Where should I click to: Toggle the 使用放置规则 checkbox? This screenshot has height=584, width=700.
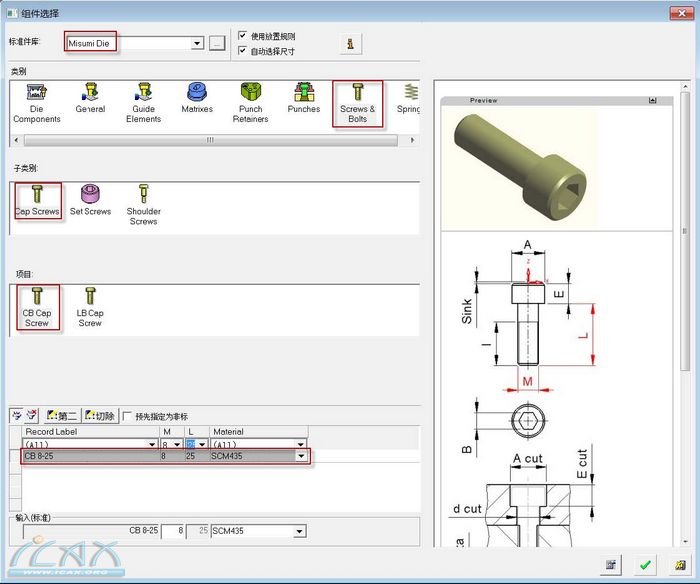click(x=243, y=36)
